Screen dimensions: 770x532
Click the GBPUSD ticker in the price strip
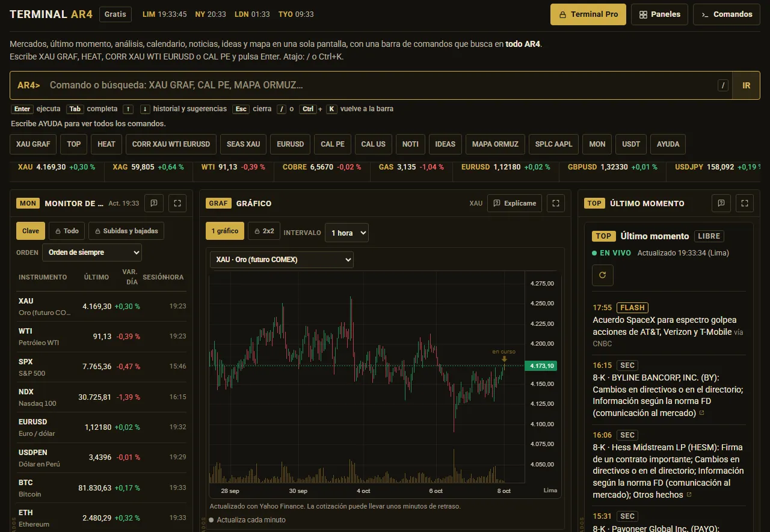point(612,167)
